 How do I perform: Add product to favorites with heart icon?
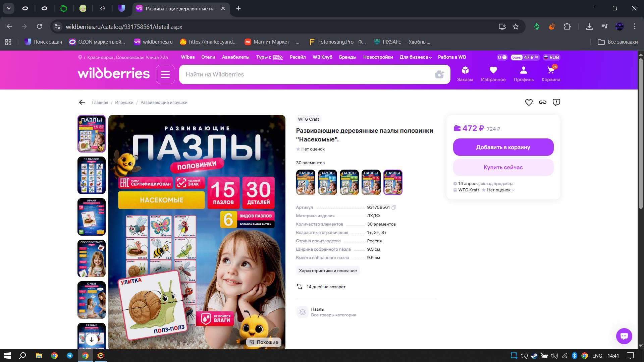(529, 103)
